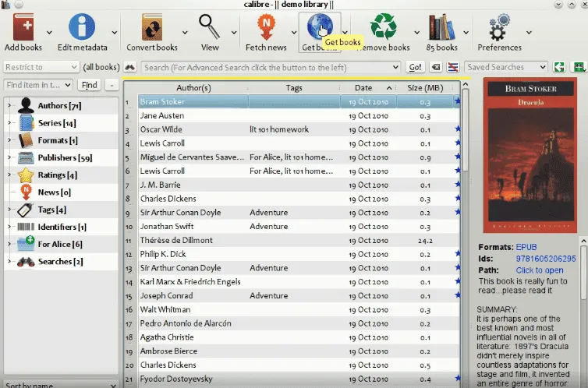The image size is (588, 388).
Task: Open the View book magnifier tool
Action: tap(210, 28)
